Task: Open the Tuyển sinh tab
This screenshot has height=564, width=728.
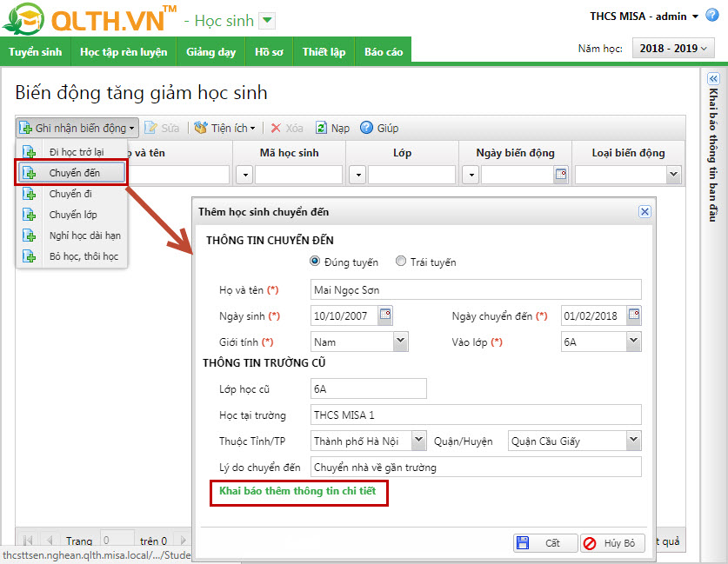Action: pos(36,52)
